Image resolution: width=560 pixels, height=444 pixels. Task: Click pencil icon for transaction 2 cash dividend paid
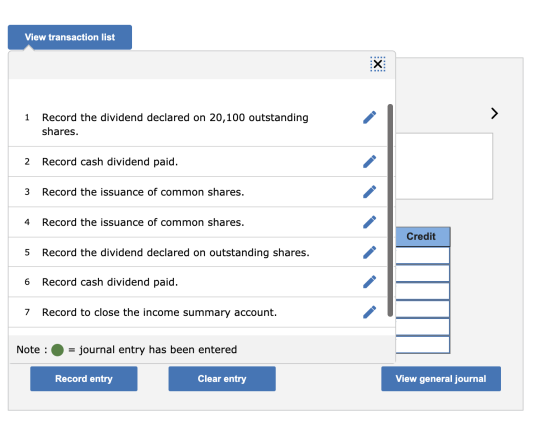(370, 161)
